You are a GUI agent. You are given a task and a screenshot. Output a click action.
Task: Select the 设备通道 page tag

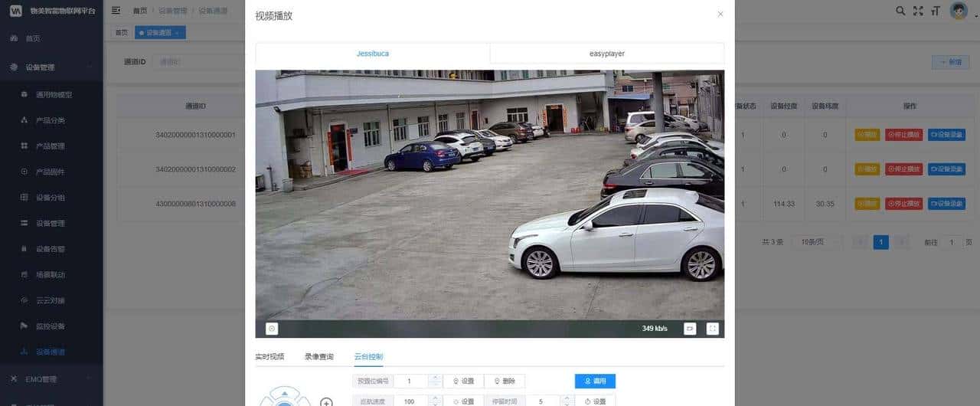click(160, 32)
